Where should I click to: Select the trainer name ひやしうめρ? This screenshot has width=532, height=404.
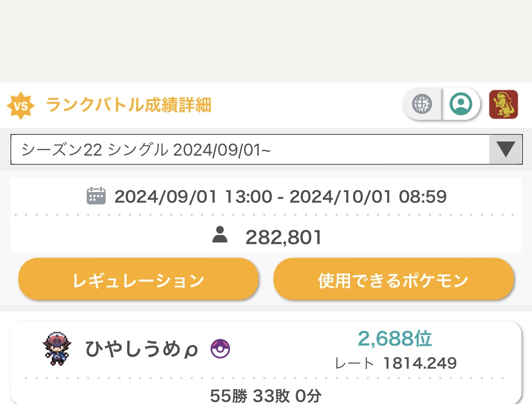[141, 349]
